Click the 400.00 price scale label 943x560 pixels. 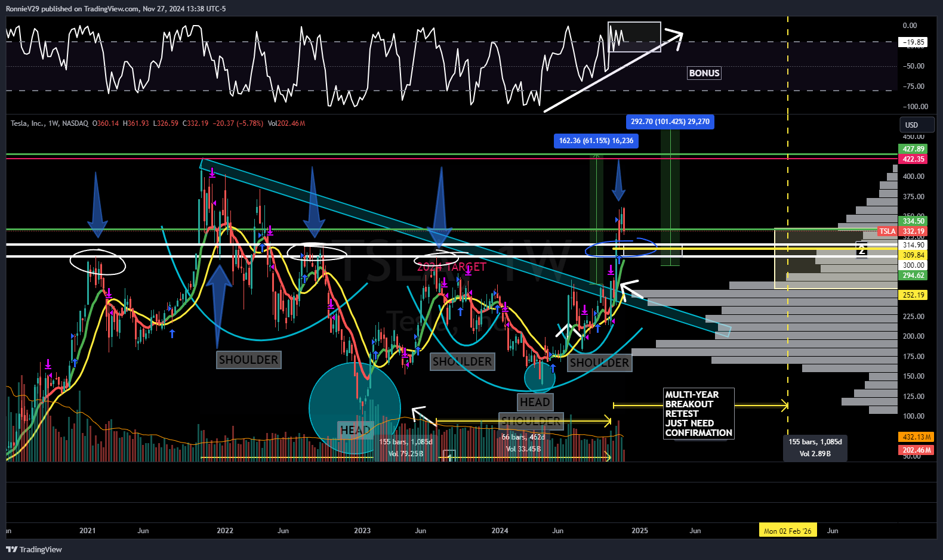click(913, 177)
